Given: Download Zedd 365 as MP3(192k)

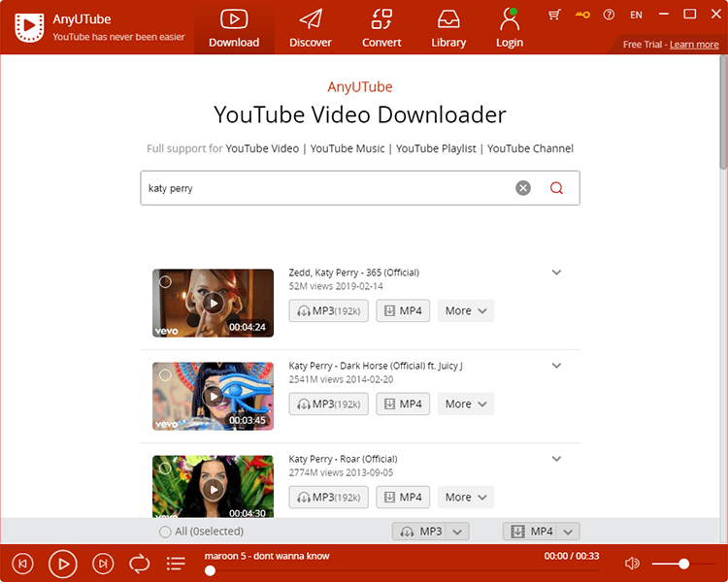Looking at the screenshot, I should point(329,311).
